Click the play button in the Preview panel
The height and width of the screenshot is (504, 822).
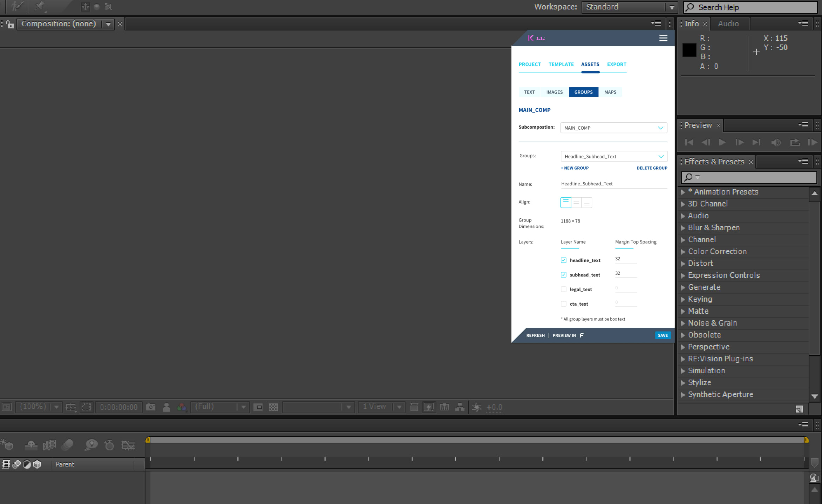coord(722,142)
